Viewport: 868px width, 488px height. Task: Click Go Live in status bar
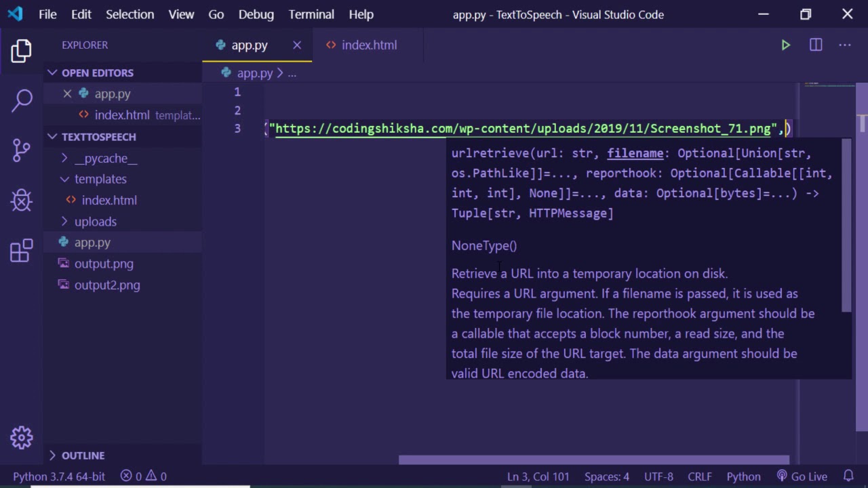(x=802, y=476)
